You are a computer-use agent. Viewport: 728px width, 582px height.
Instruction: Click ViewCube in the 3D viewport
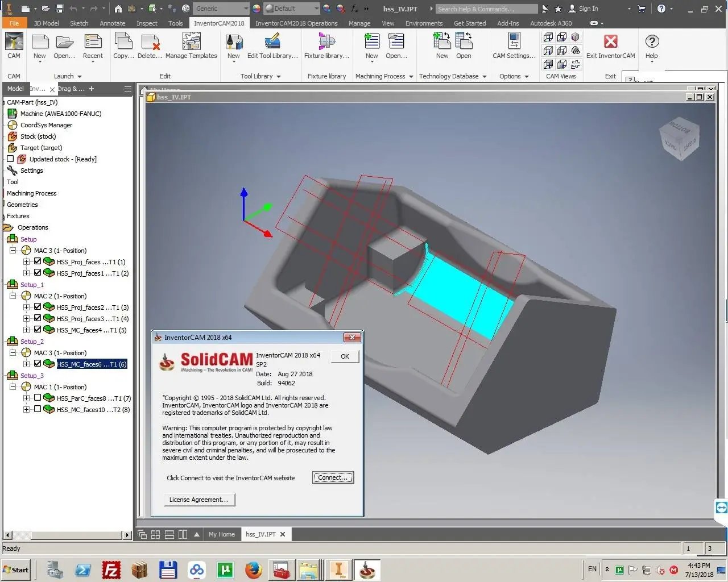point(679,139)
